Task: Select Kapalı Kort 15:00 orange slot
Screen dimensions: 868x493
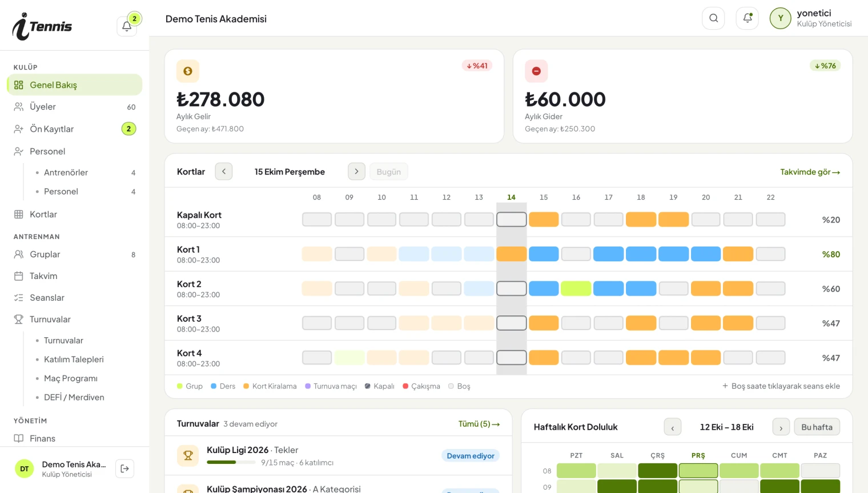Action: point(544,220)
